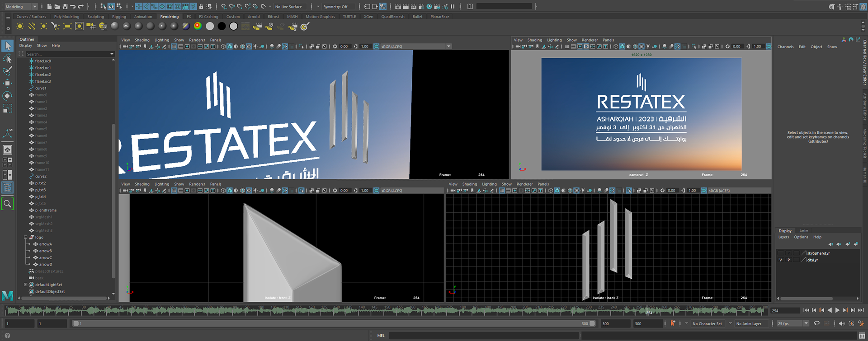Image resolution: width=868 pixels, height=341 pixels.
Task: Toggle the auto keyframe running-man icon
Action: coord(861,323)
